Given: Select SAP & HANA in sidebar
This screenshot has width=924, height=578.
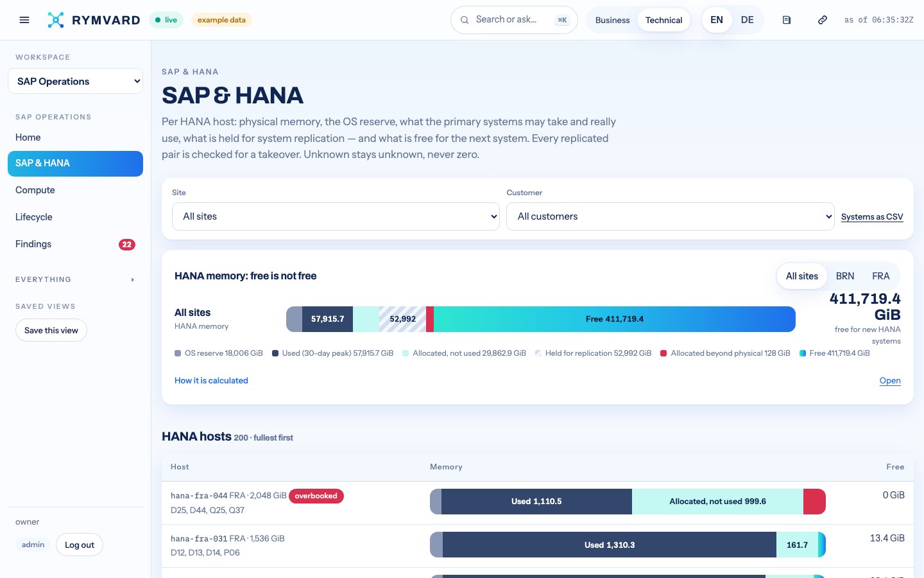Looking at the screenshot, I should click(75, 163).
